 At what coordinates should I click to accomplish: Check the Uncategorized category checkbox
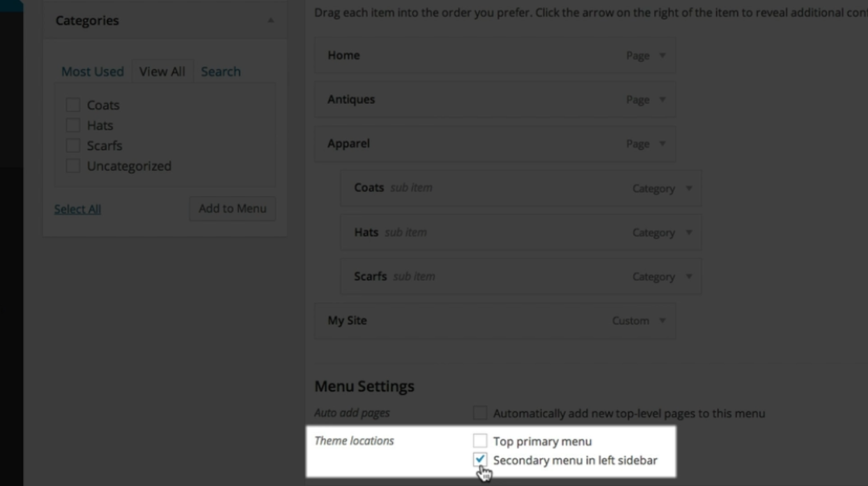[x=73, y=166]
